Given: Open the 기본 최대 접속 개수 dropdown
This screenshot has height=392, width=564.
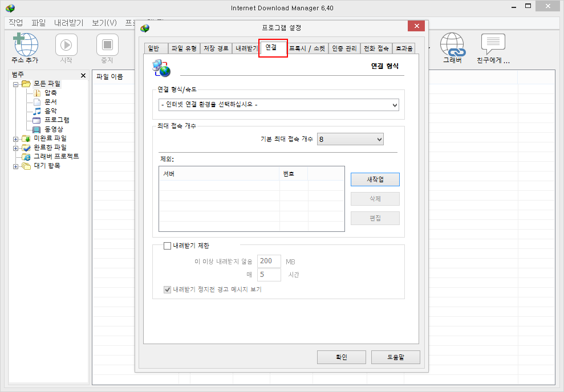Looking at the screenshot, I should pyautogui.click(x=350, y=139).
